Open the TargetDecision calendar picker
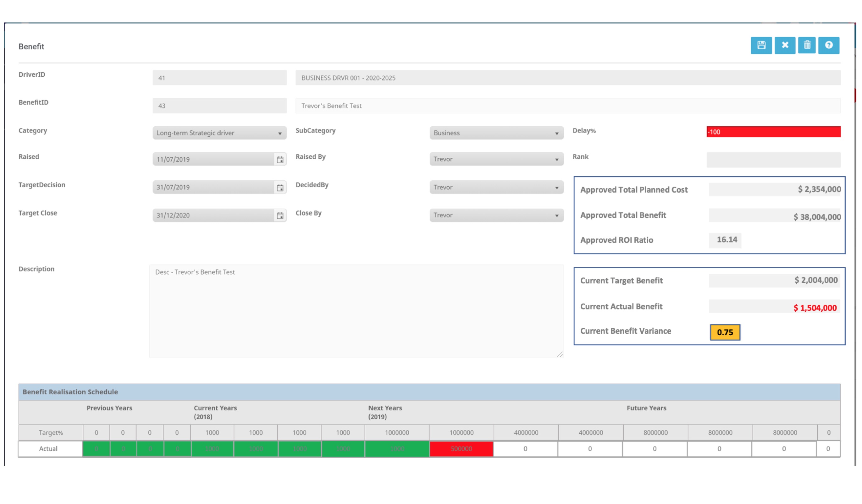Viewport: 862px width, 504px height. [280, 187]
